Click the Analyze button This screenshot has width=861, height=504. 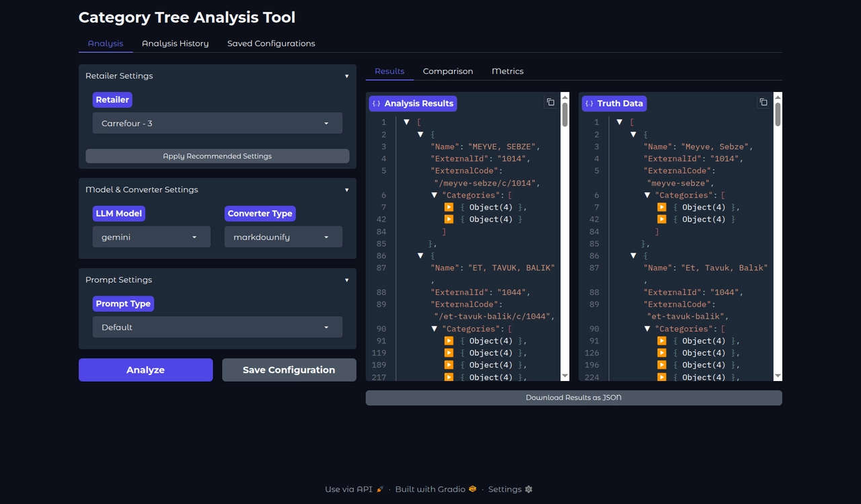point(145,370)
